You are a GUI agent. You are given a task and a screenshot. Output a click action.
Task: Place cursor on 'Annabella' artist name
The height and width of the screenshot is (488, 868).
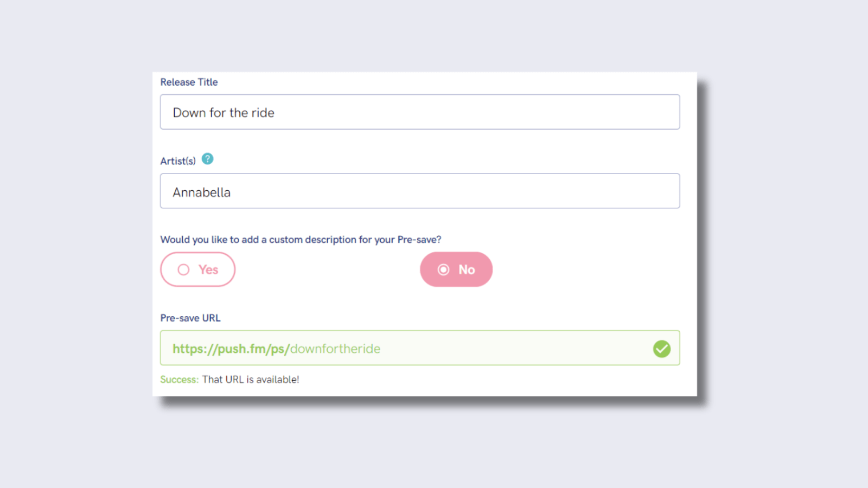pos(202,192)
